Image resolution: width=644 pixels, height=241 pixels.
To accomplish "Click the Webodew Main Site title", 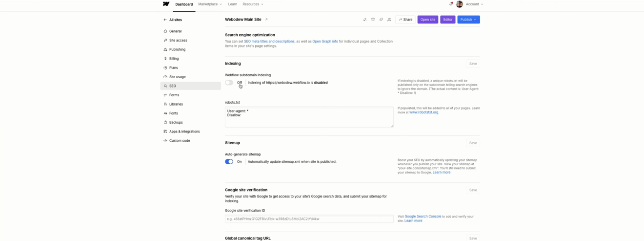I will point(243,20).
